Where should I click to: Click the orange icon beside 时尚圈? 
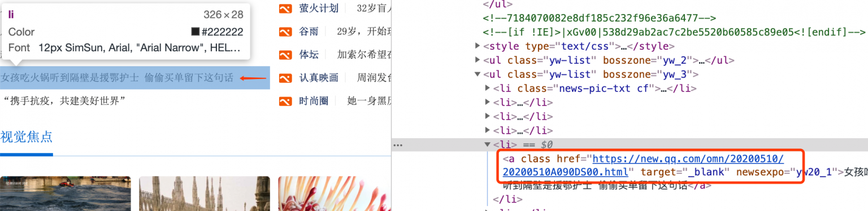(x=285, y=101)
